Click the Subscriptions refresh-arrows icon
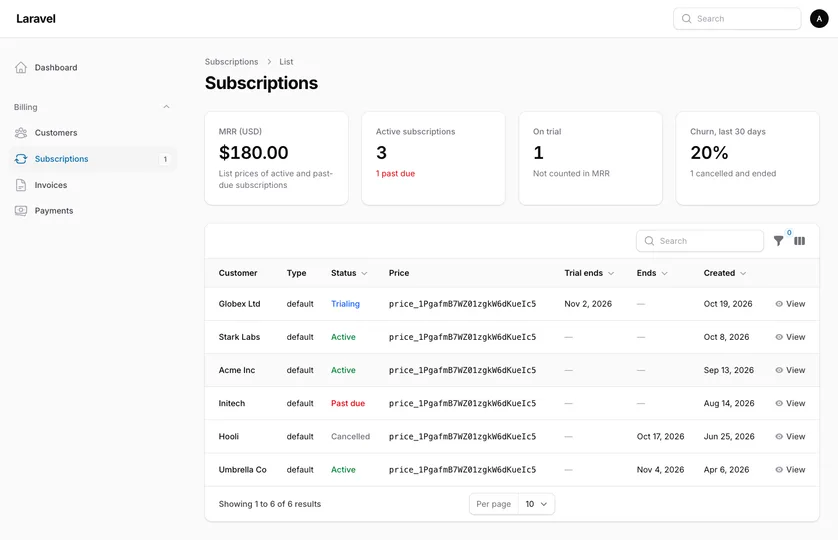The width and height of the screenshot is (838, 540). [21, 159]
